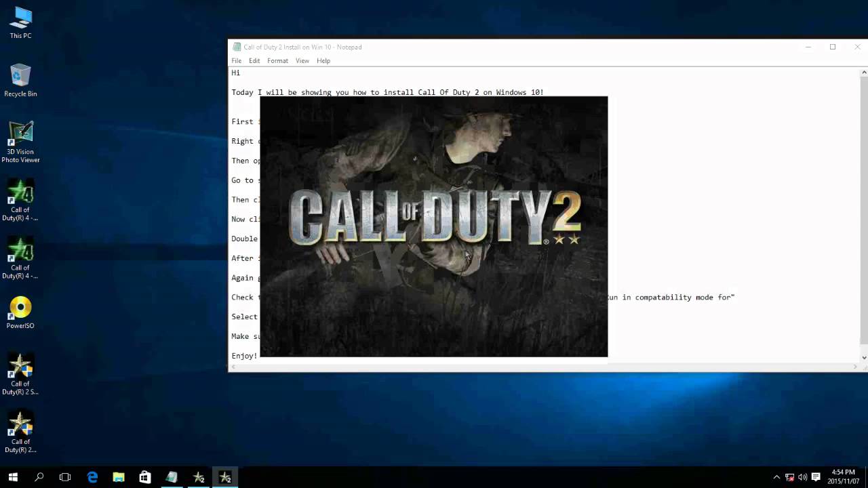The width and height of the screenshot is (868, 488).
Task: Open taskbar Search magnifier icon
Action: tap(39, 477)
